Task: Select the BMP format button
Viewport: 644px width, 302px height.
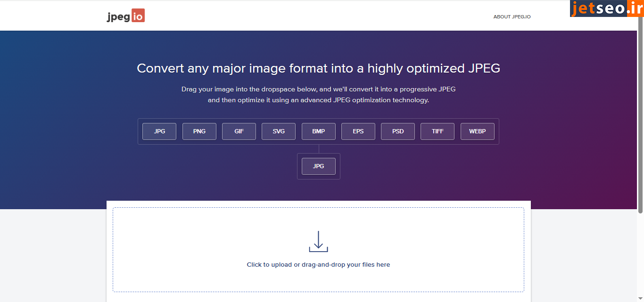Action: pos(318,131)
